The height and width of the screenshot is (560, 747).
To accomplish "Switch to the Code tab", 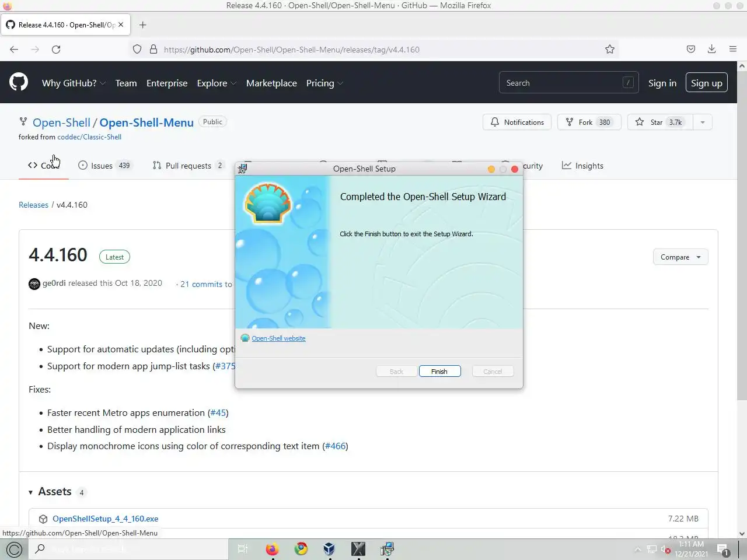I will [x=44, y=166].
